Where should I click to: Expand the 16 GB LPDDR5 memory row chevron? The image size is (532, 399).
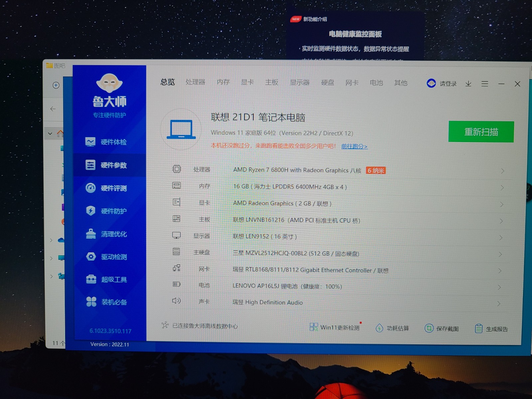pyautogui.click(x=502, y=188)
